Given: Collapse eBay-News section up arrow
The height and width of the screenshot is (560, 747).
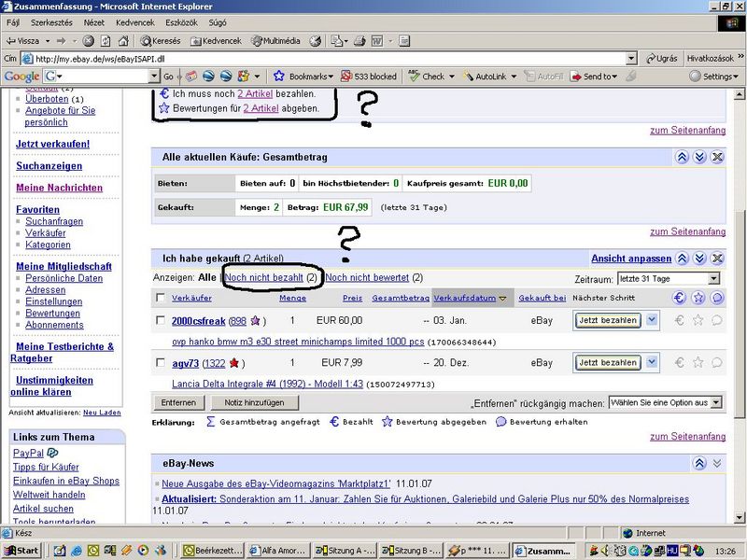Looking at the screenshot, I should (x=698, y=463).
